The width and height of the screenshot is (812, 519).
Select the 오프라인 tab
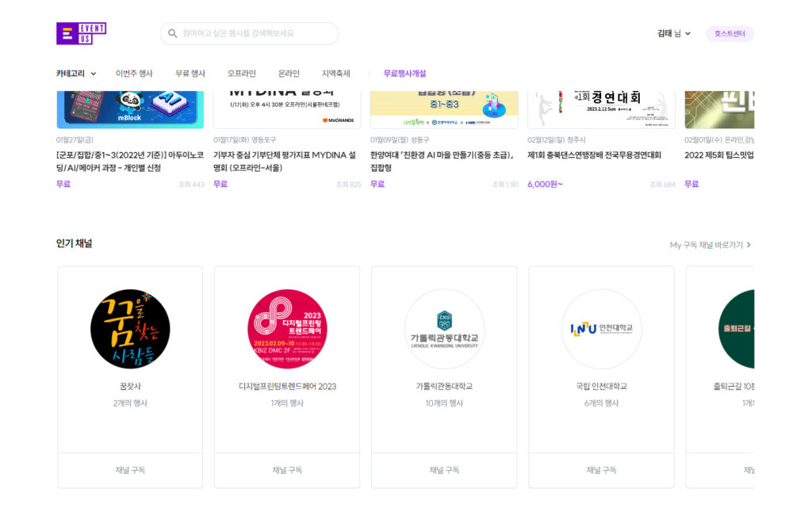click(242, 74)
